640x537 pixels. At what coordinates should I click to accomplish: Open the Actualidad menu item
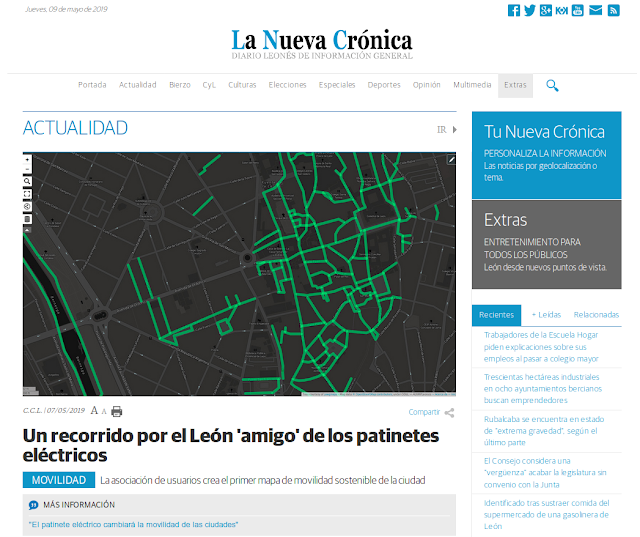pos(138,85)
